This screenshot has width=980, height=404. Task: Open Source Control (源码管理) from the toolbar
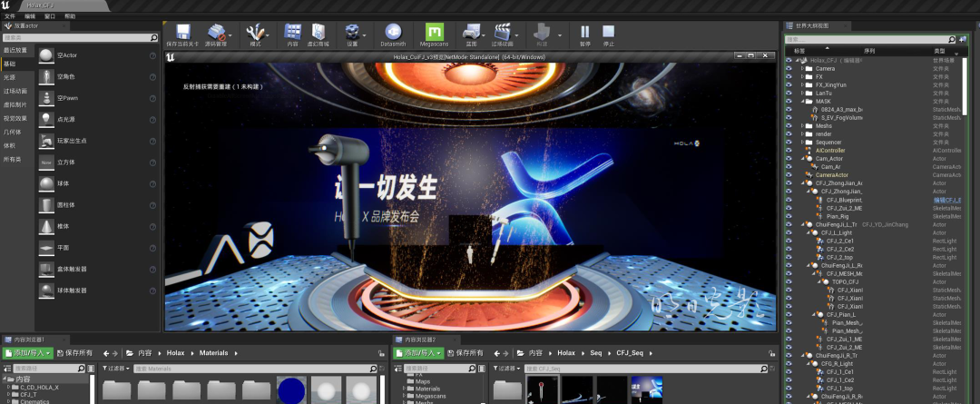tap(216, 32)
